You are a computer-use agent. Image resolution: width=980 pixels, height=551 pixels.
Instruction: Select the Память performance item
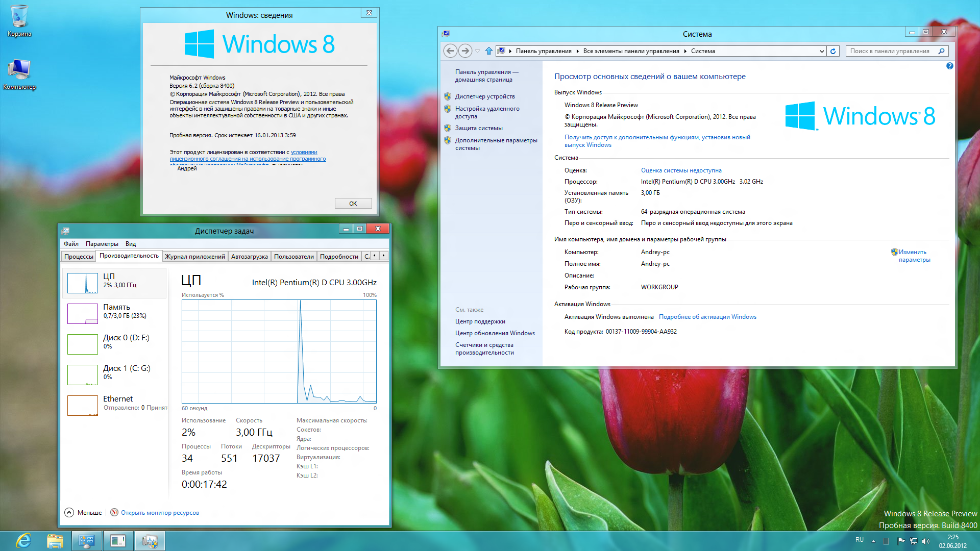point(114,314)
